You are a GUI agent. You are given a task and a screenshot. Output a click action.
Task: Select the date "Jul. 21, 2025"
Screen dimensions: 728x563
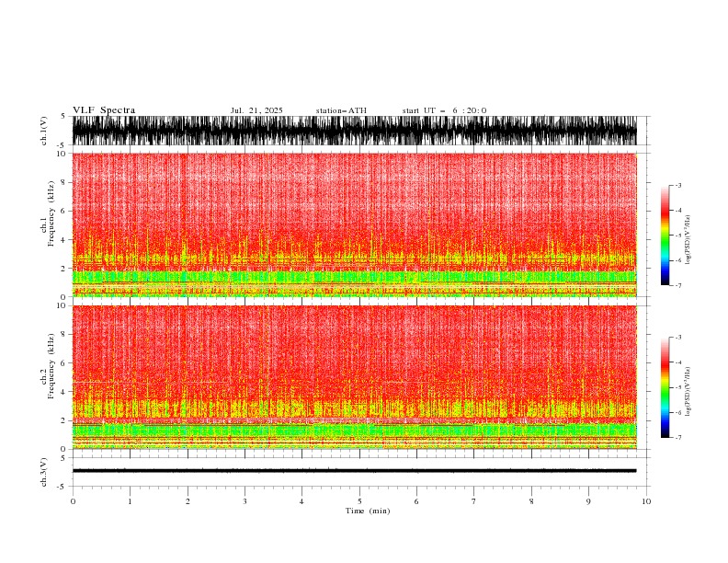tap(256, 110)
